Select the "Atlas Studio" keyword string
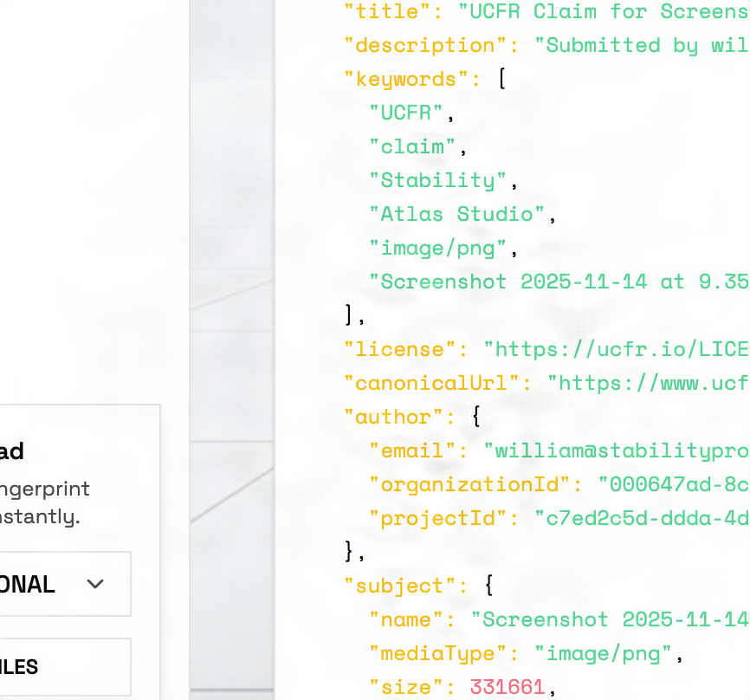Image resolution: width=750 pixels, height=700 pixels. [456, 214]
